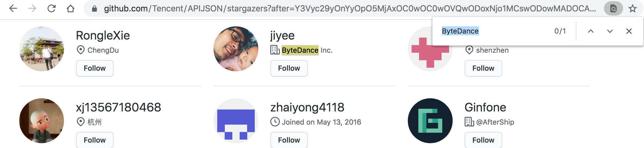Go to next find match arrow
Viewport: 644px width, 148px height.
point(610,31)
